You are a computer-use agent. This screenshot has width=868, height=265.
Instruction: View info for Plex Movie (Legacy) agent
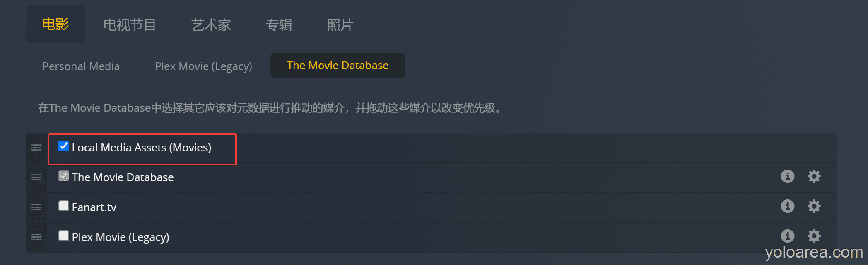[x=787, y=236]
